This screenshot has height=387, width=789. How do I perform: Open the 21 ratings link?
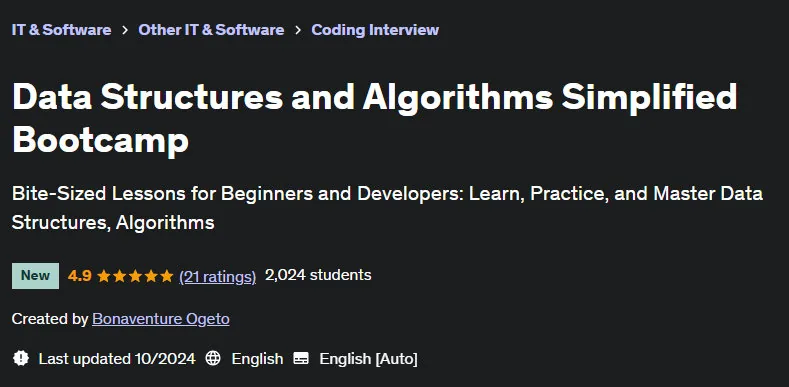217,276
